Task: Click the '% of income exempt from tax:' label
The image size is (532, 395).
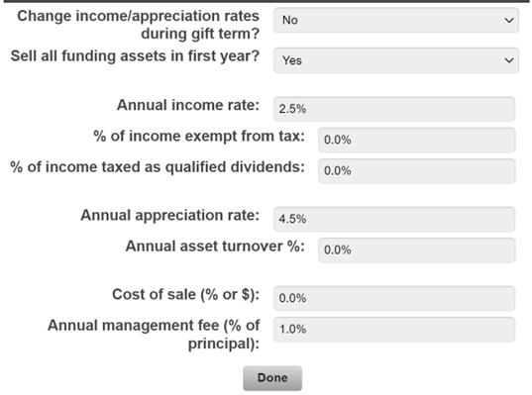Action: (199, 137)
